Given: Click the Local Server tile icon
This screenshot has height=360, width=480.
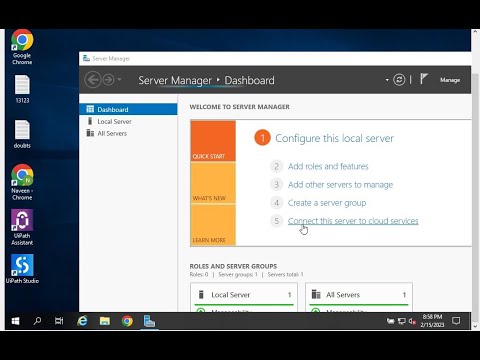Looking at the screenshot, I should click(x=201, y=294).
